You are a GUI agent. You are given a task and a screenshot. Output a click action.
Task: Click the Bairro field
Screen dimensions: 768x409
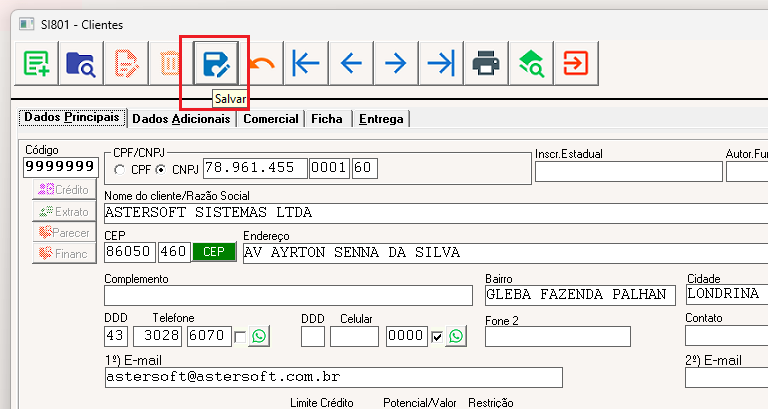(580, 295)
